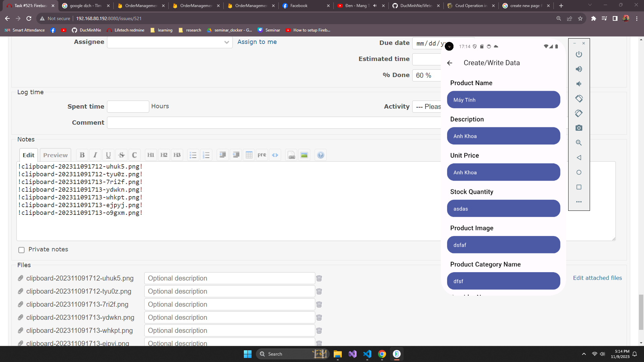
Task: Click the unordered list toolbar icon
Action: (193, 155)
